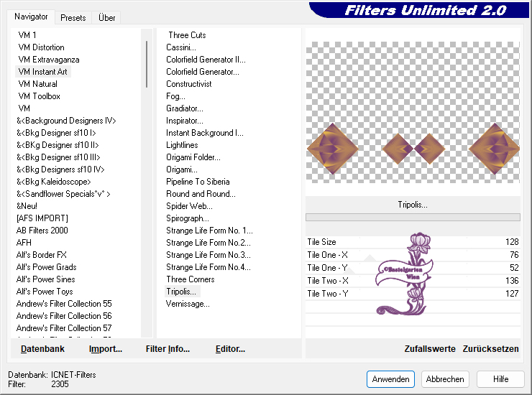Adjust the Tile One - Y slider
This screenshot has width=532, height=395.
coord(413,267)
